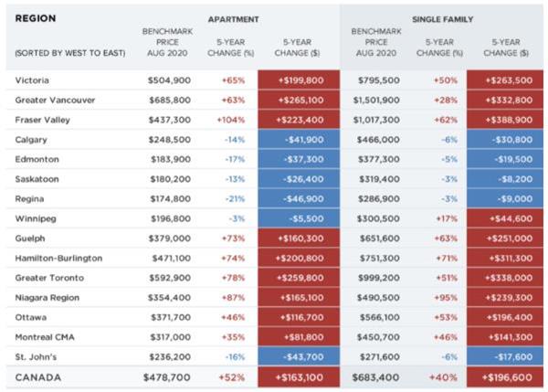The image size is (548, 392).
Task: Click the APARTMENT column group header
Action: pos(233,17)
